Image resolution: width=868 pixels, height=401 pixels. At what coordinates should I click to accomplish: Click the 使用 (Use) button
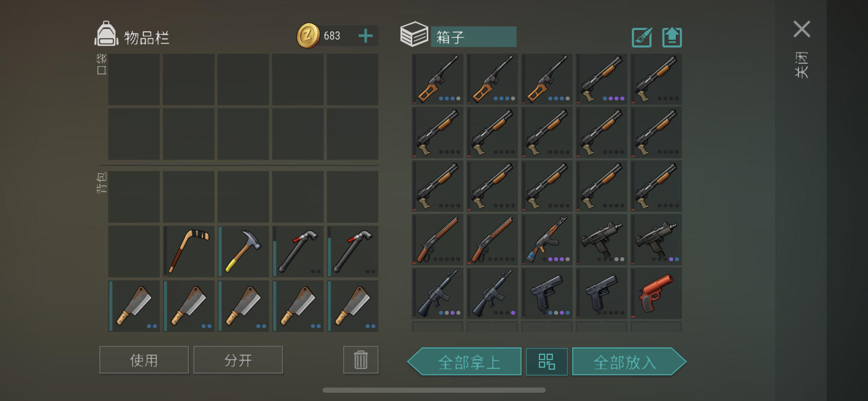144,360
